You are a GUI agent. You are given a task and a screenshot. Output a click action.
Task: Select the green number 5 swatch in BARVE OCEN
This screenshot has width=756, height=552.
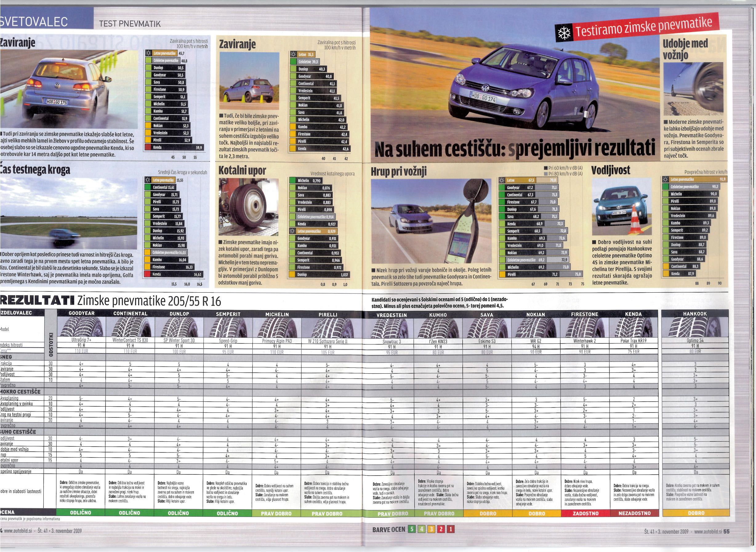tap(412, 529)
